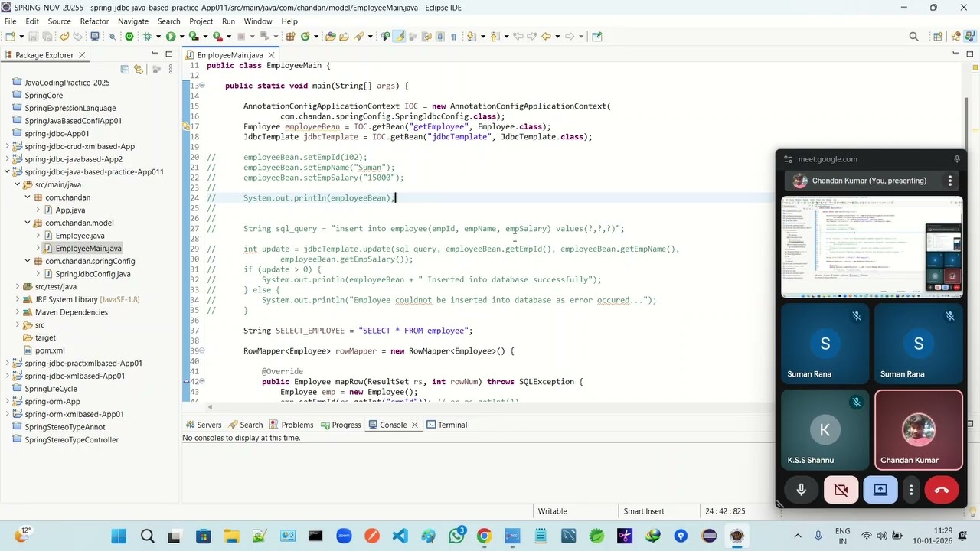980x551 pixels.
Task: Open a terminal from the toolbar icon
Action: (95, 36)
